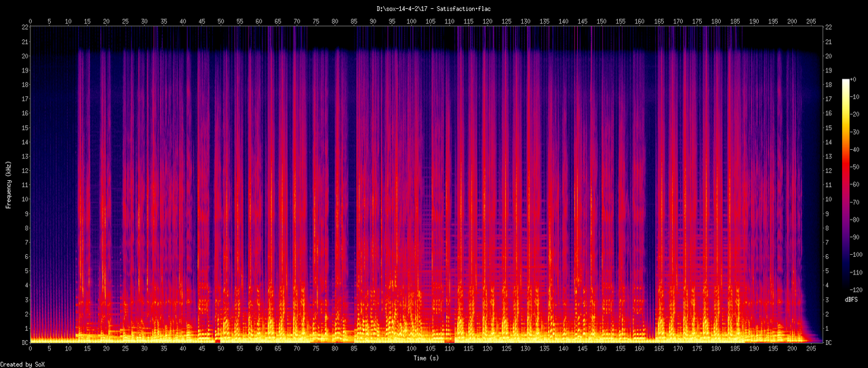Click "22" on the left frequency axis

25,27
